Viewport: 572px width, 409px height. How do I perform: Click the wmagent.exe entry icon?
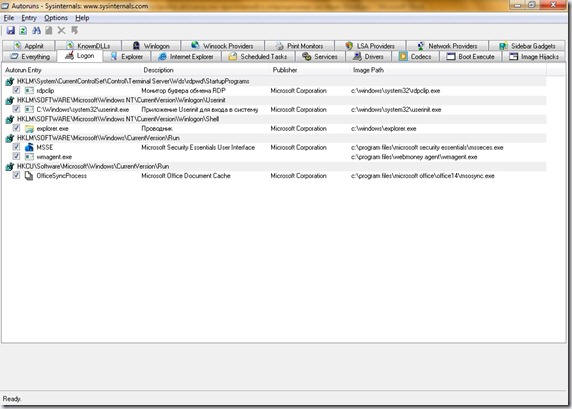[29, 157]
